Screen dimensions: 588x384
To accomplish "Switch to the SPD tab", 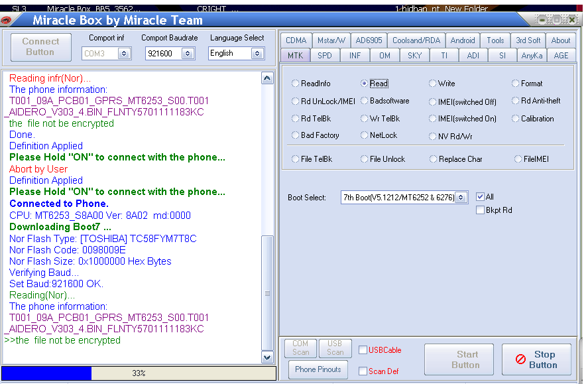I will click(325, 56).
